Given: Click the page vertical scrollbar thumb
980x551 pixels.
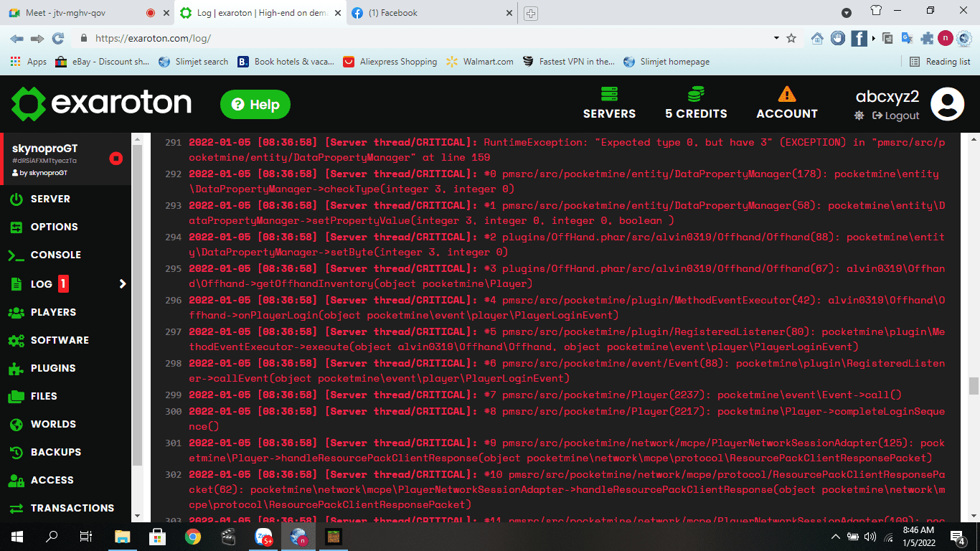Looking at the screenshot, I should 974,385.
